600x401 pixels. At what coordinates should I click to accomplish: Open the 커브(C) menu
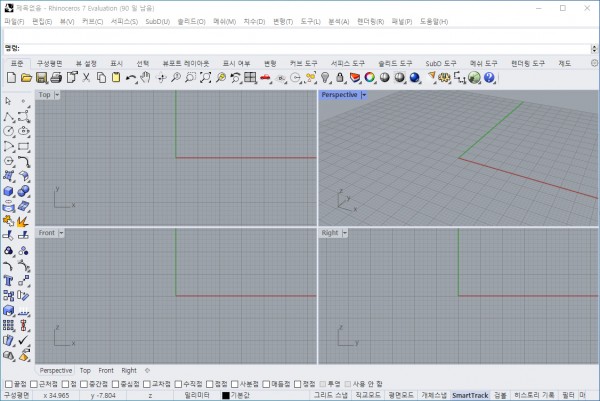(x=93, y=21)
